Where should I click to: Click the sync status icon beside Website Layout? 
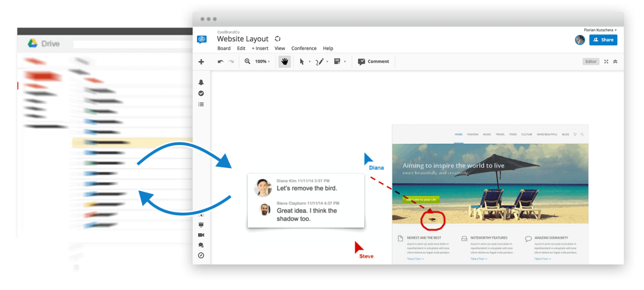277,39
